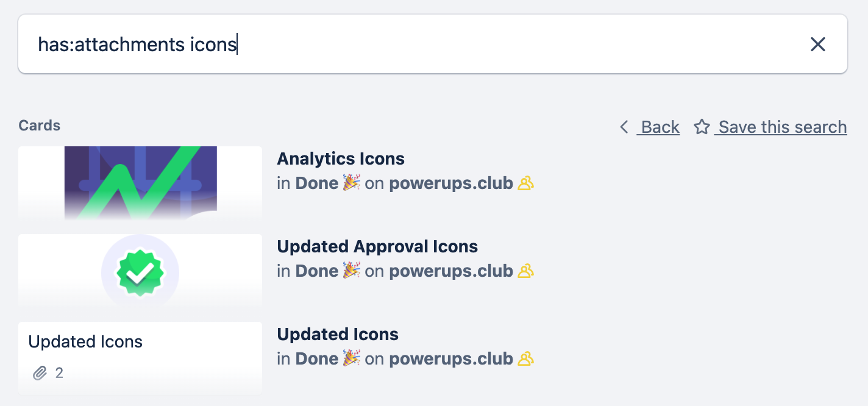The height and width of the screenshot is (406, 868).
Task: Open the Analytics Icons card title
Action: click(x=341, y=158)
